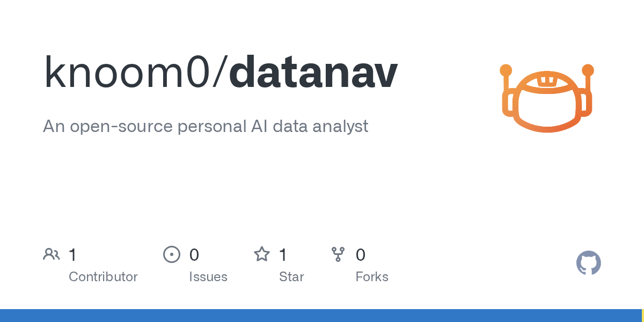Screen dimensions: 644x322
Task: Click the fork branch icon
Action: point(338,254)
